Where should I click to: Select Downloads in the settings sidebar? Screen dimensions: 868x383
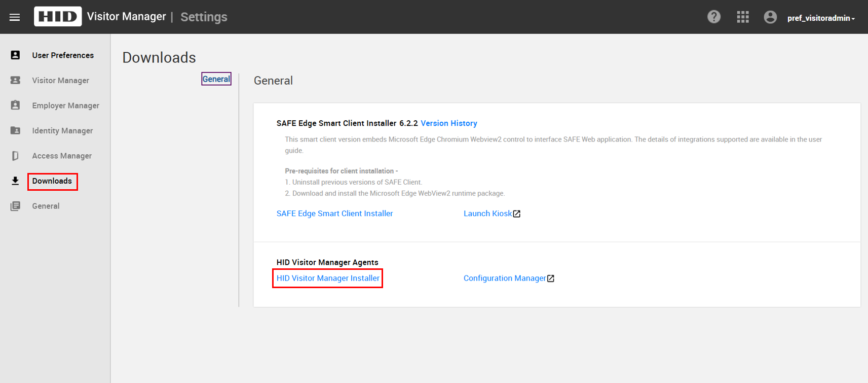52,181
